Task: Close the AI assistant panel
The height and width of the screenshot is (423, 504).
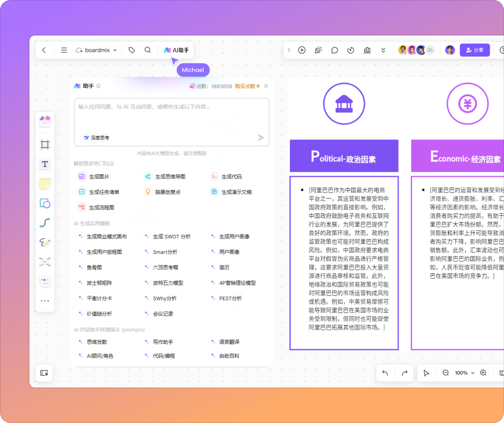Action: point(266,86)
